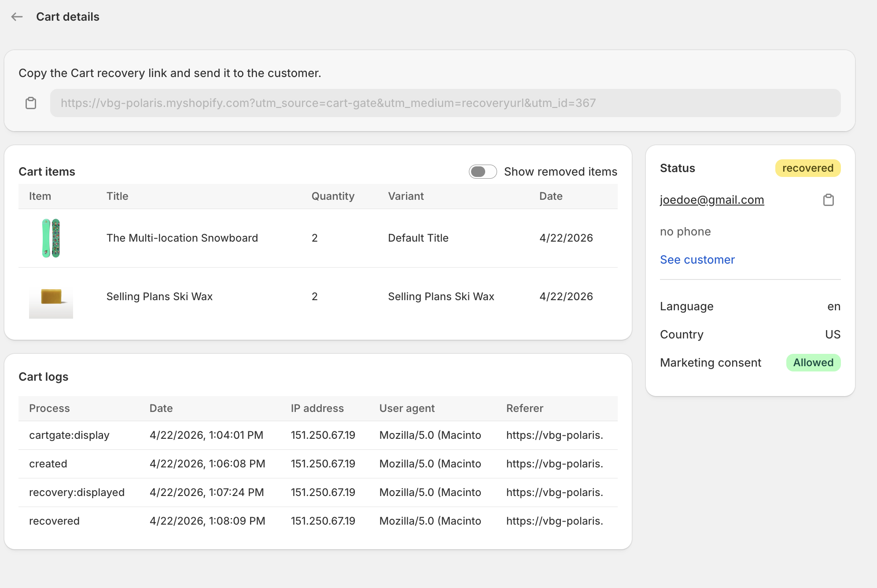Click the Title column header
Viewport: 877px width, 588px height.
tap(117, 196)
